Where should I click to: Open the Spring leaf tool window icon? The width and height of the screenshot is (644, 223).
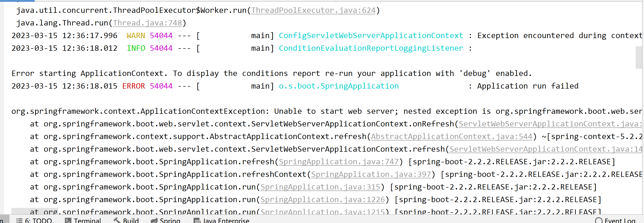[x=154, y=221]
